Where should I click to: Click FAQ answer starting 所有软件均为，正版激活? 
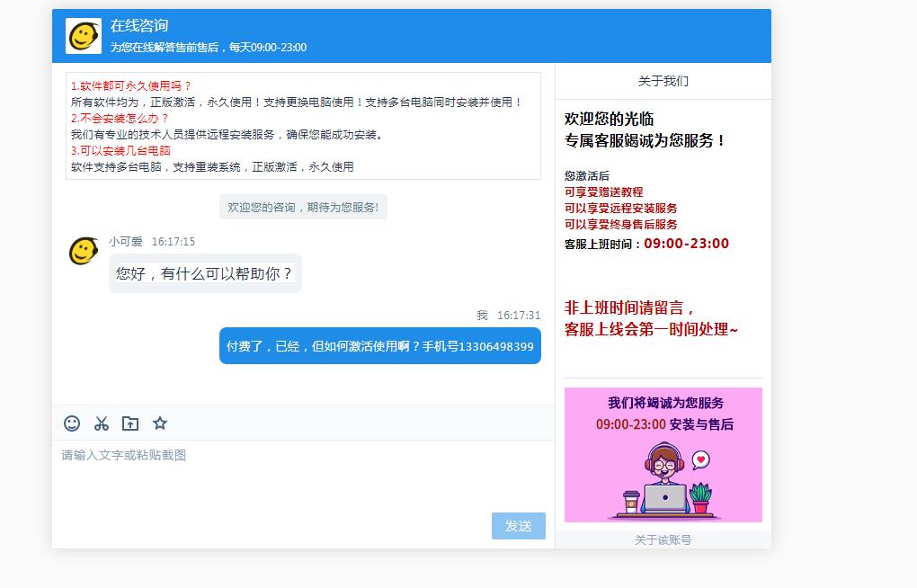click(297, 102)
